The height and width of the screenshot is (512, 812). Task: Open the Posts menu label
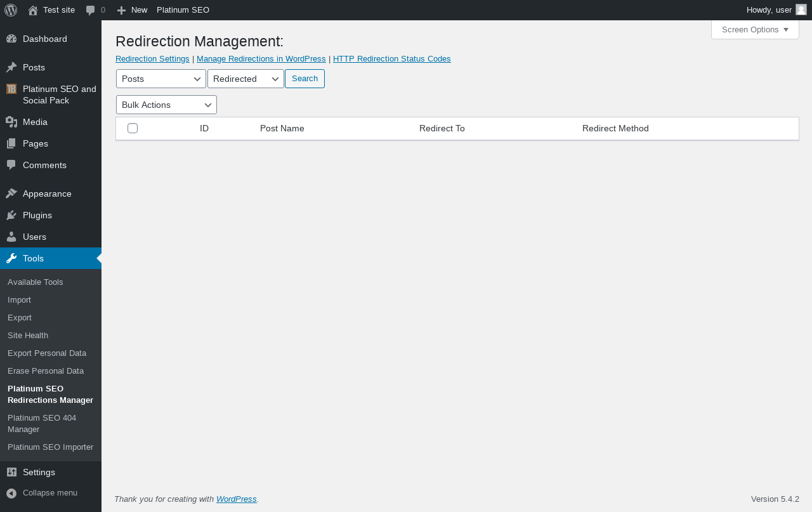34,67
